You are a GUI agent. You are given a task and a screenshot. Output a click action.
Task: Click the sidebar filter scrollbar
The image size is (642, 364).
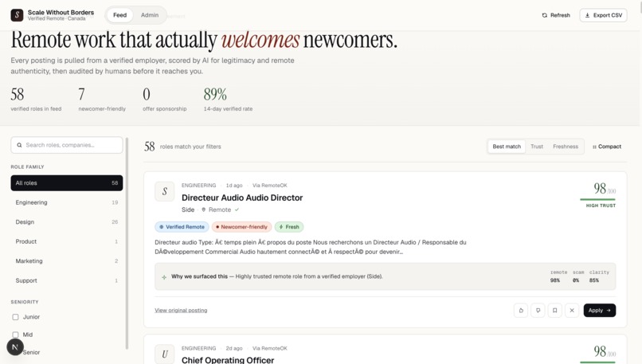[x=127, y=244]
